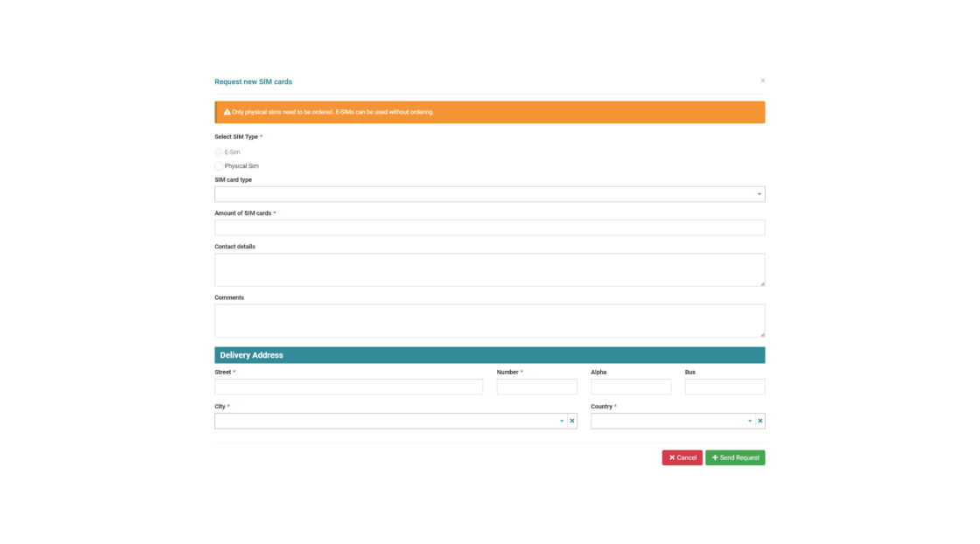Click the orange physical sims warning text

[332, 113]
